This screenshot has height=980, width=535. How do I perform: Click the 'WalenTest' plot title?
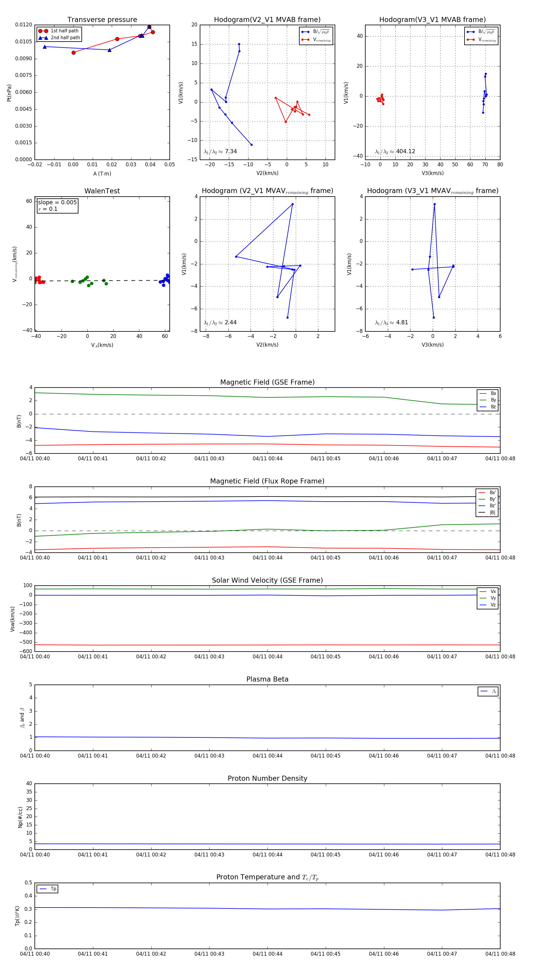tap(102, 191)
